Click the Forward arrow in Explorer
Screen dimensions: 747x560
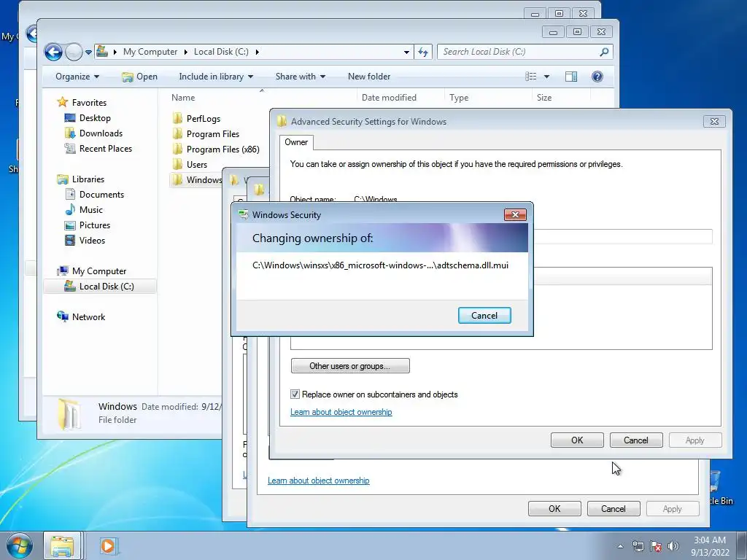click(74, 52)
